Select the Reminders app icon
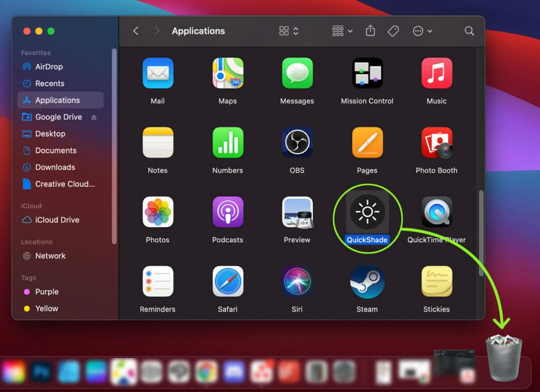The width and height of the screenshot is (540, 392). point(158,281)
